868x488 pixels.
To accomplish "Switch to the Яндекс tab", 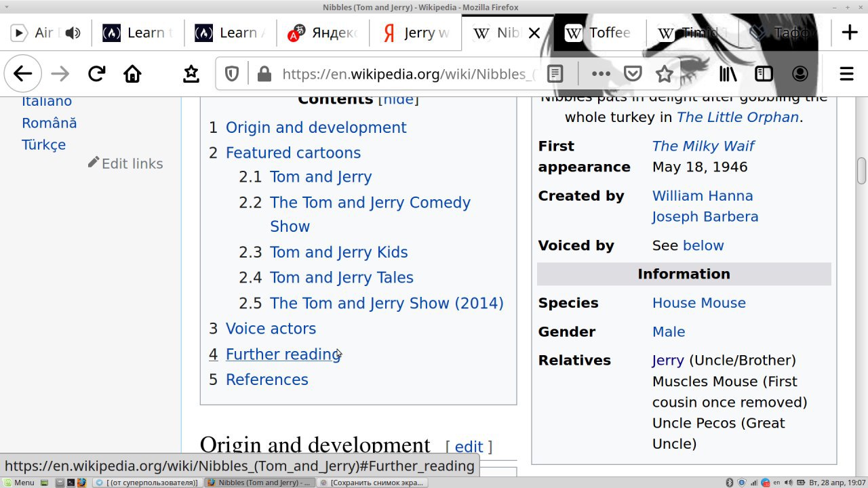I will point(323,33).
